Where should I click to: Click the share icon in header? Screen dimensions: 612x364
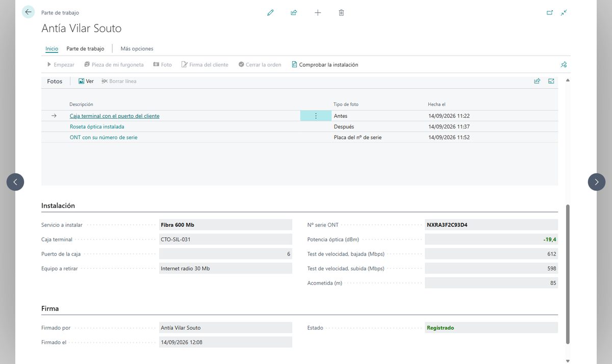[x=294, y=12]
